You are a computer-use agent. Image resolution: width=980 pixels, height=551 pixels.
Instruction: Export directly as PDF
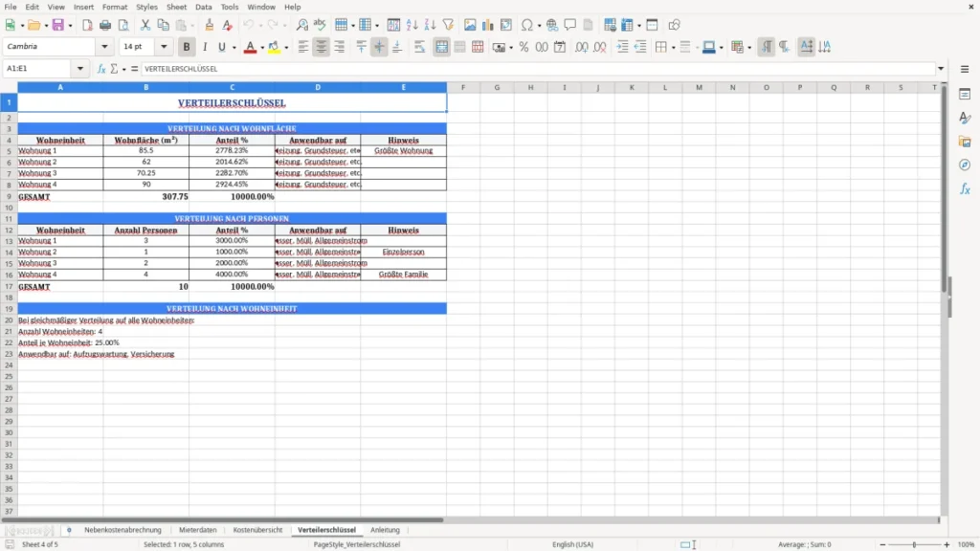(87, 25)
